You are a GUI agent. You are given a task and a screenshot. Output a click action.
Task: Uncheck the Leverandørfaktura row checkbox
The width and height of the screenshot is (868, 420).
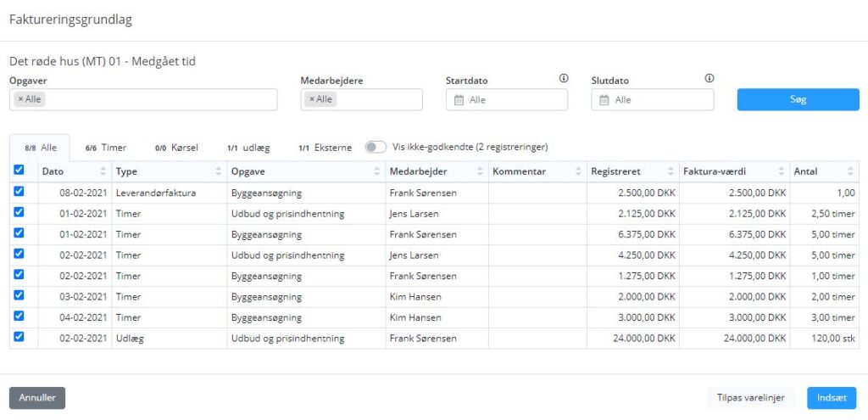coord(19,191)
